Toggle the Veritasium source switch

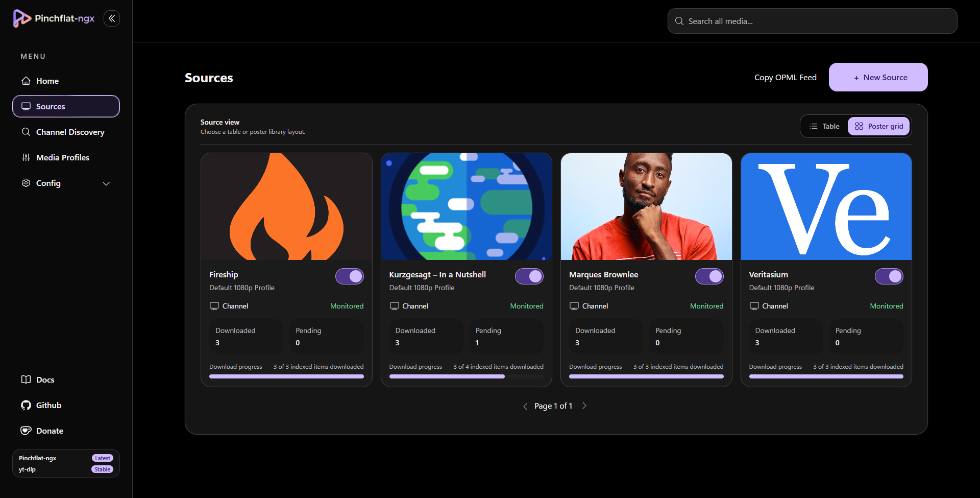889,276
